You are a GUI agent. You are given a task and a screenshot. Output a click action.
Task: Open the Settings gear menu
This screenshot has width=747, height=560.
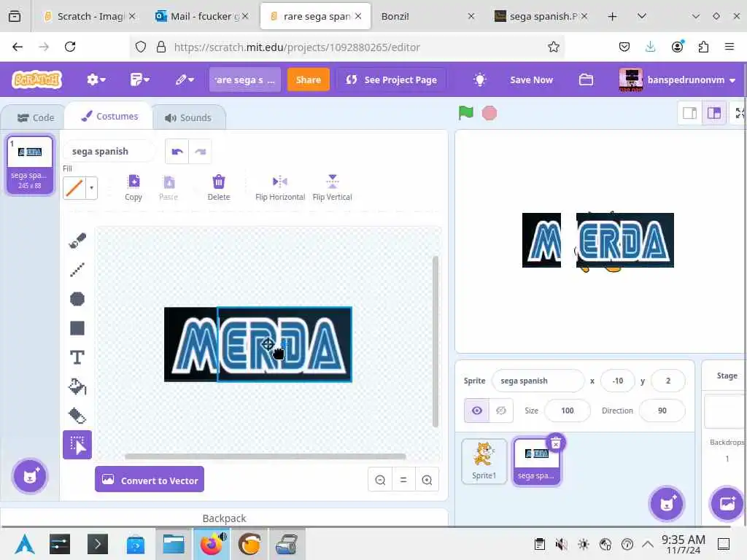(96, 79)
